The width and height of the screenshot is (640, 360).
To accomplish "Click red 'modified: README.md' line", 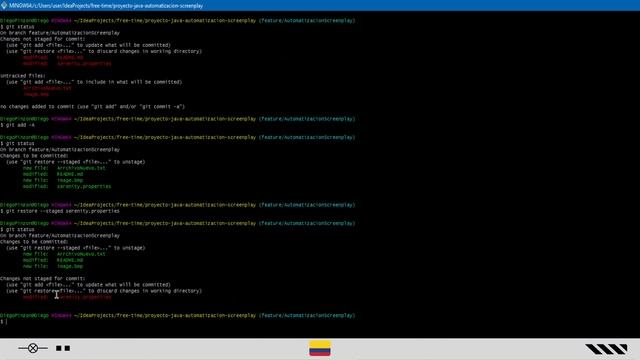I will [53, 58].
